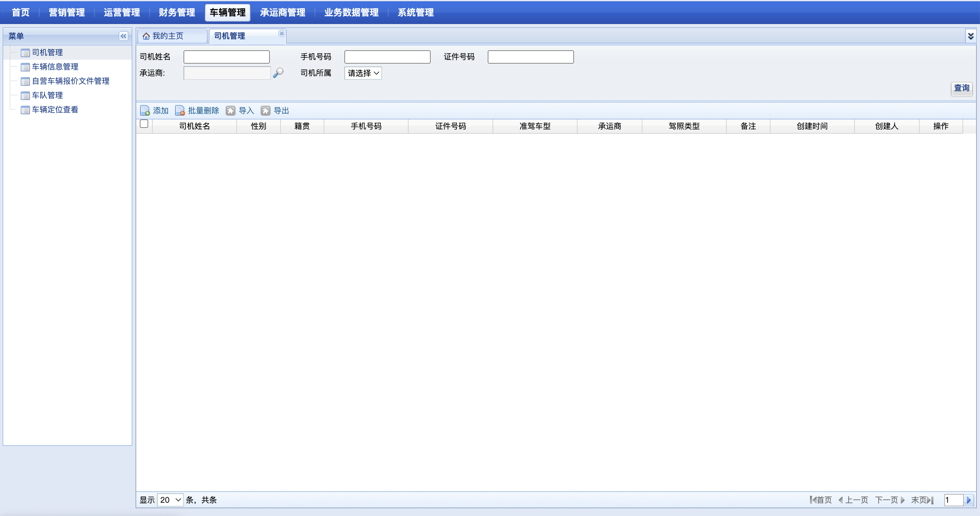
Task: Open the 运营管理 top menu
Action: pyautogui.click(x=122, y=12)
